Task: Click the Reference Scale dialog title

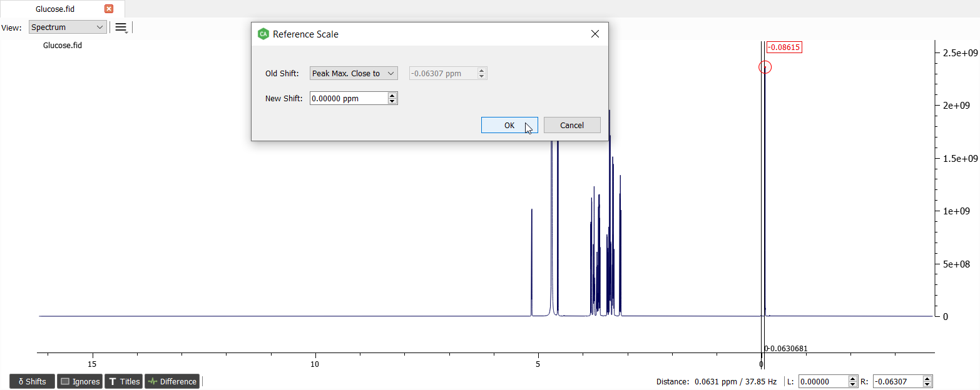Action: 305,34
